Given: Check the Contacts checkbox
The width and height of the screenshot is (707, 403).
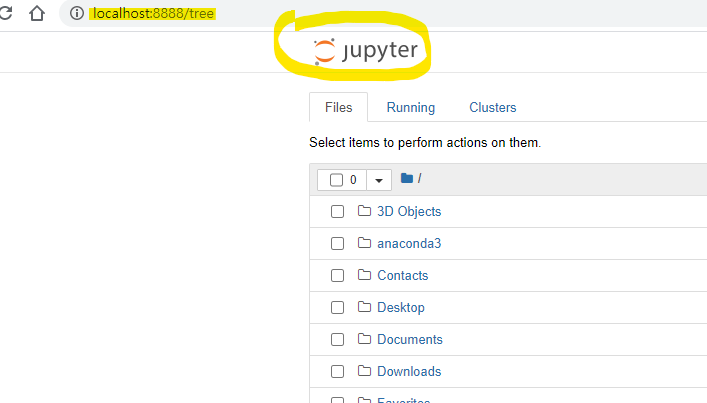Looking at the screenshot, I should (x=337, y=275).
